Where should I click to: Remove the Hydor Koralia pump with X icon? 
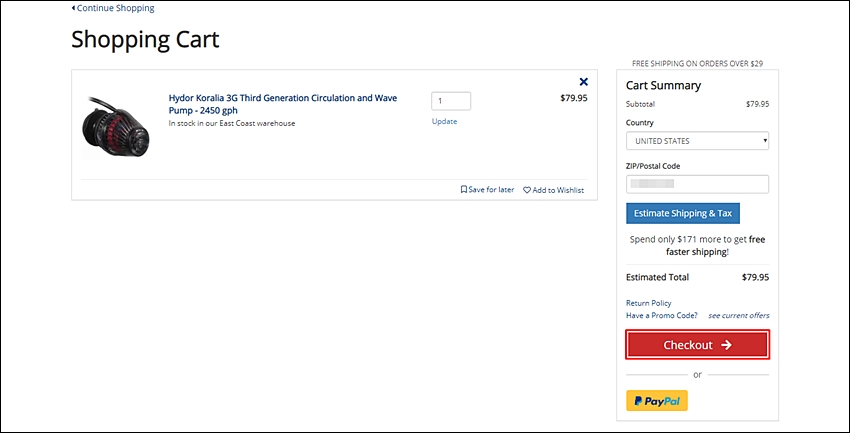point(583,82)
